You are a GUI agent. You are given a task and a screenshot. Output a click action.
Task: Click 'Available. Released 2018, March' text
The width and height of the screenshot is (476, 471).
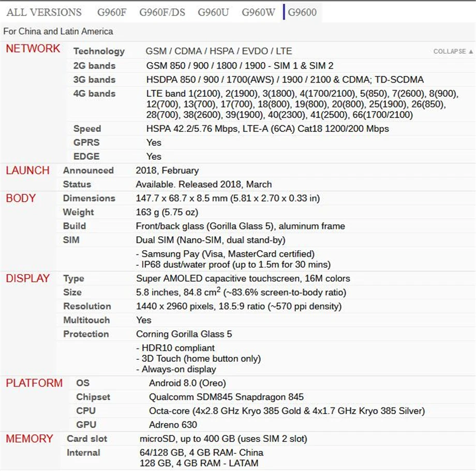204,185
